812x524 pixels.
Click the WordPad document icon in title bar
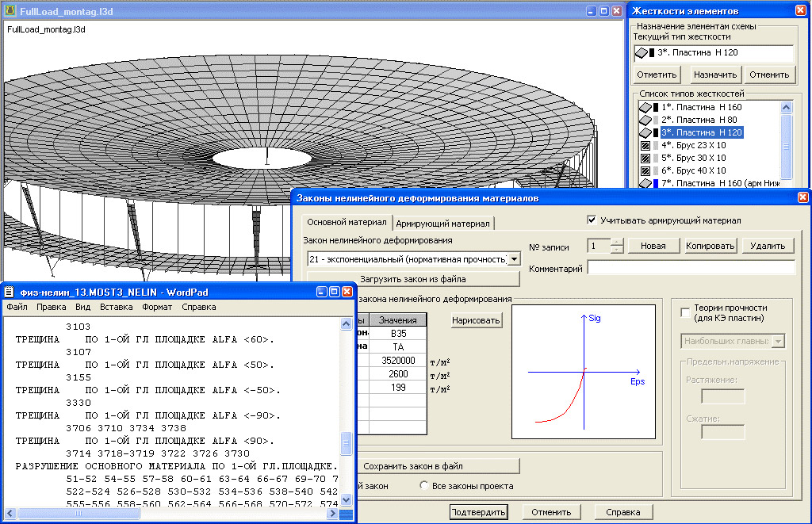click(10, 292)
